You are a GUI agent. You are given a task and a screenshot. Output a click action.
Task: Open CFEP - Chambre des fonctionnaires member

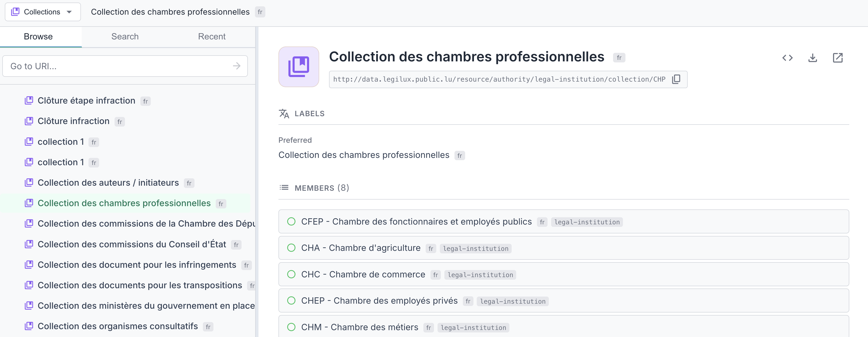click(416, 222)
